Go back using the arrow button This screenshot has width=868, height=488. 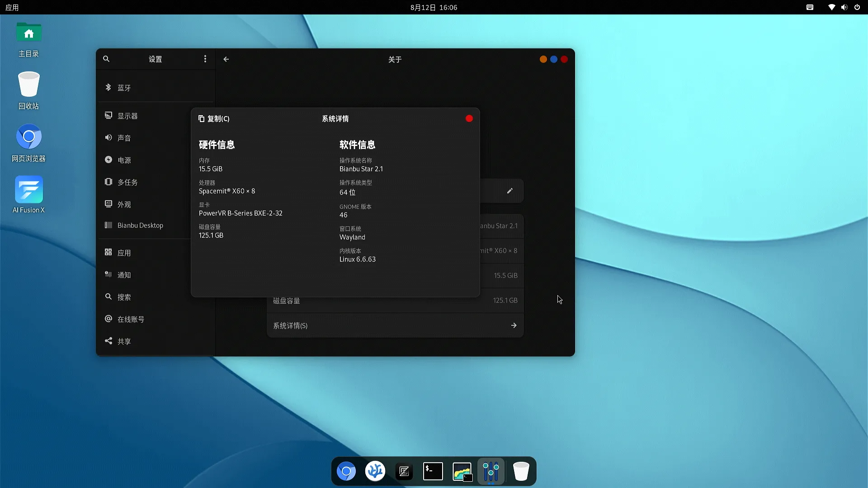(x=226, y=59)
